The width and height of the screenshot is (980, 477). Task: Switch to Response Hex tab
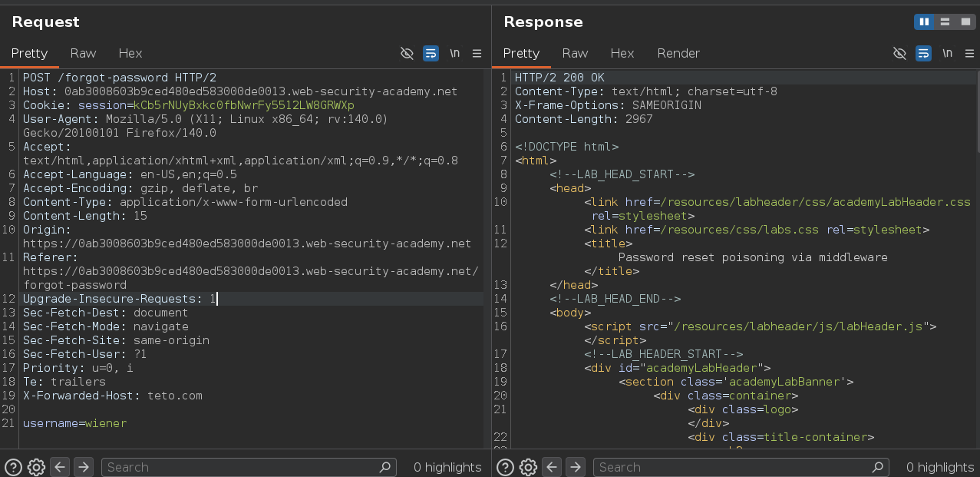pyautogui.click(x=622, y=53)
